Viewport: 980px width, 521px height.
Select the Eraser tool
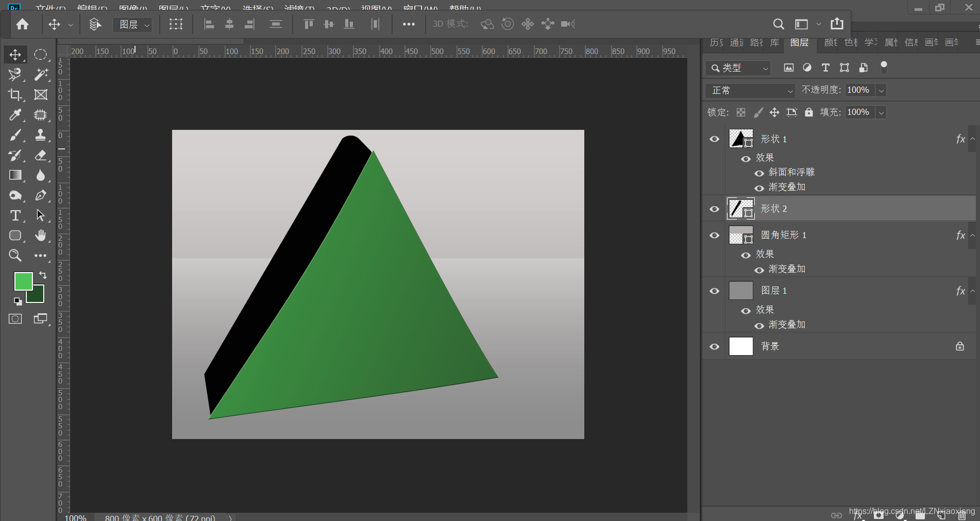pyautogui.click(x=40, y=155)
